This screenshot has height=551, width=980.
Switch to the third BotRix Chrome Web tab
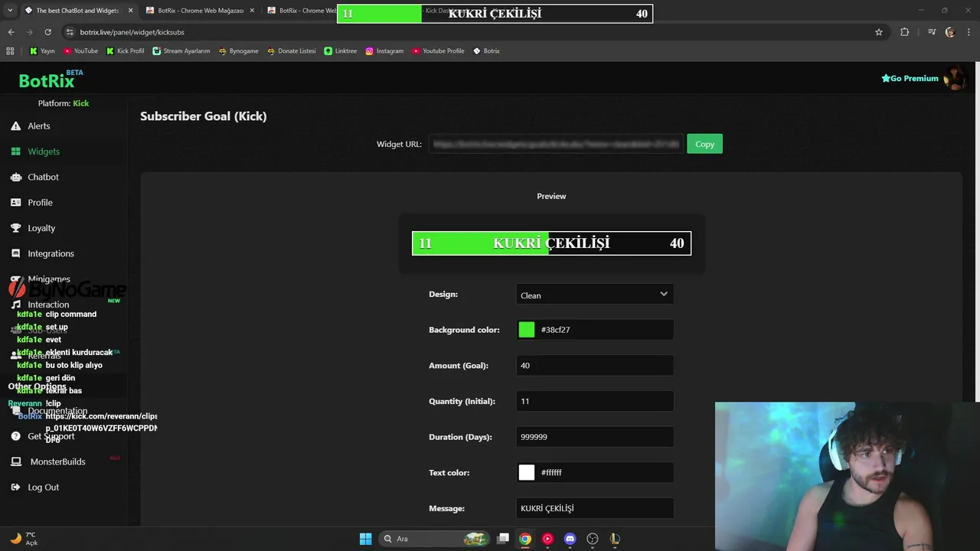(300, 11)
